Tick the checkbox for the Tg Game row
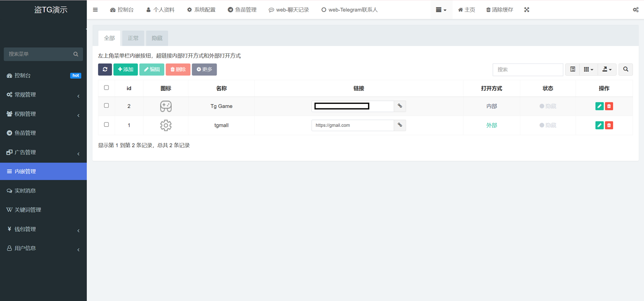The width and height of the screenshot is (644, 301). (x=106, y=106)
